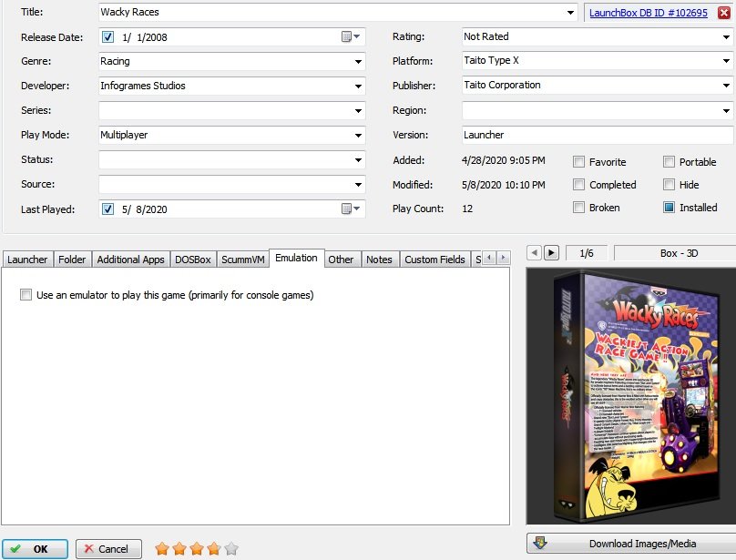Set rating to one star
Screen dimensions: 736x560
(x=162, y=548)
